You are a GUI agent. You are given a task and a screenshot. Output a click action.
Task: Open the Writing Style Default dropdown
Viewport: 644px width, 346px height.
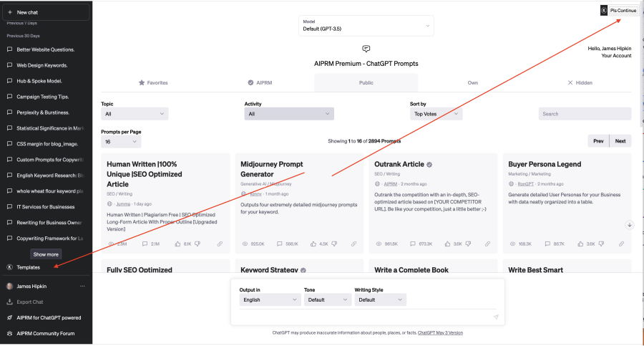point(381,300)
